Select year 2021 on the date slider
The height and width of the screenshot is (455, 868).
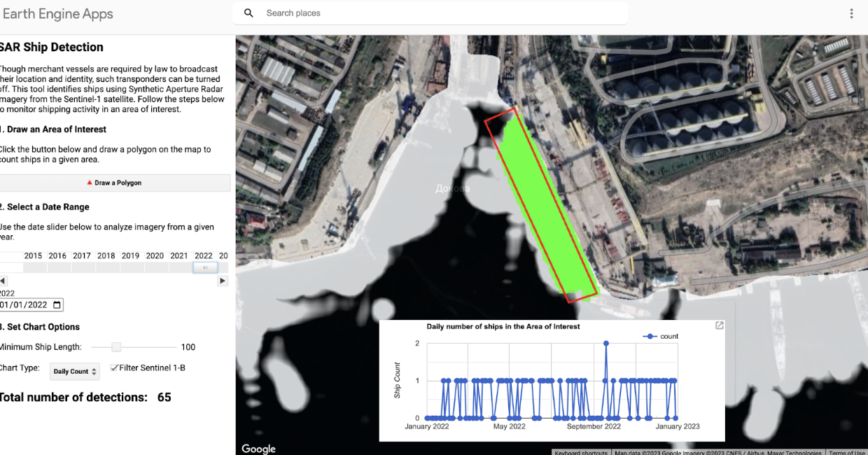179,256
